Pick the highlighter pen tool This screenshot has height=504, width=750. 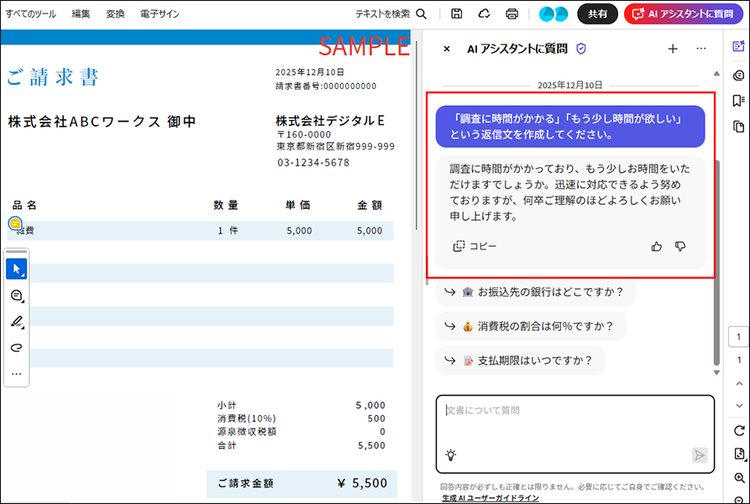[x=17, y=322]
